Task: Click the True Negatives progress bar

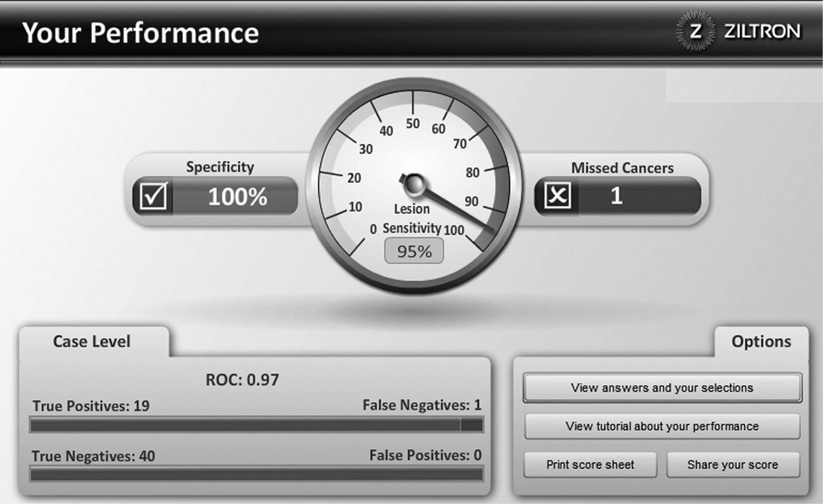Action: tap(256, 474)
